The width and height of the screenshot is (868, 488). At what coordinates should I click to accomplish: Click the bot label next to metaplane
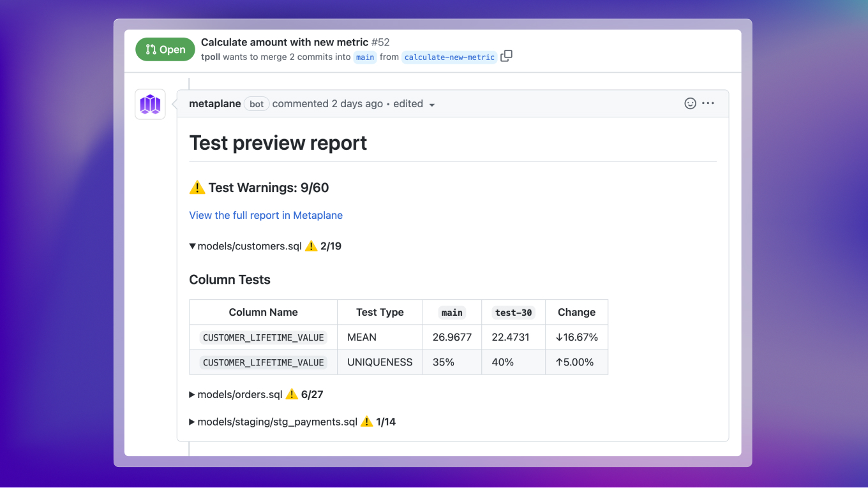tap(256, 103)
